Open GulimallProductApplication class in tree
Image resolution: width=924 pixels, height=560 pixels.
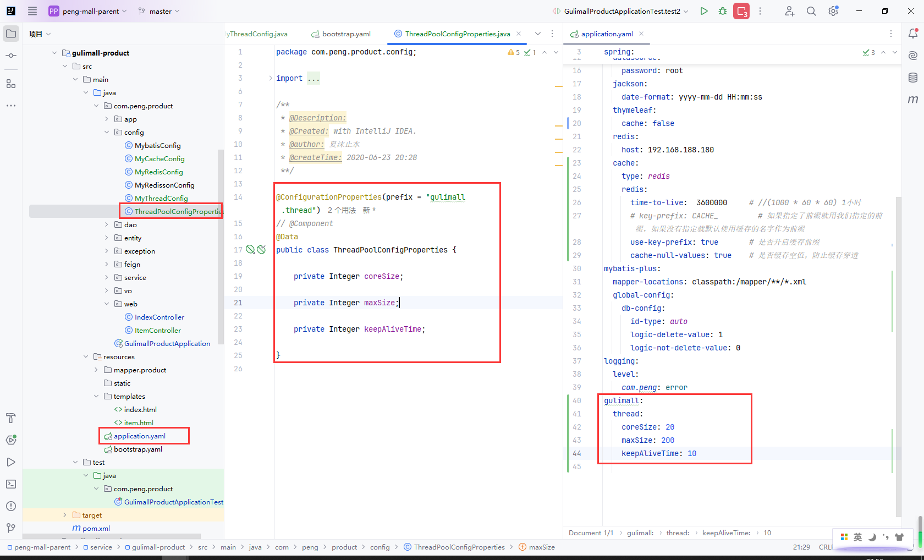167,343
